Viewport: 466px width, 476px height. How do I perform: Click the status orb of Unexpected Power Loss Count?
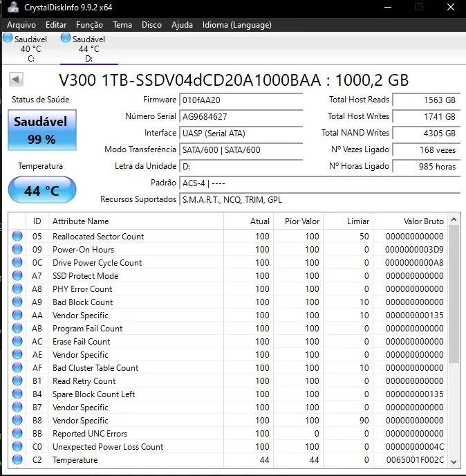click(x=17, y=446)
